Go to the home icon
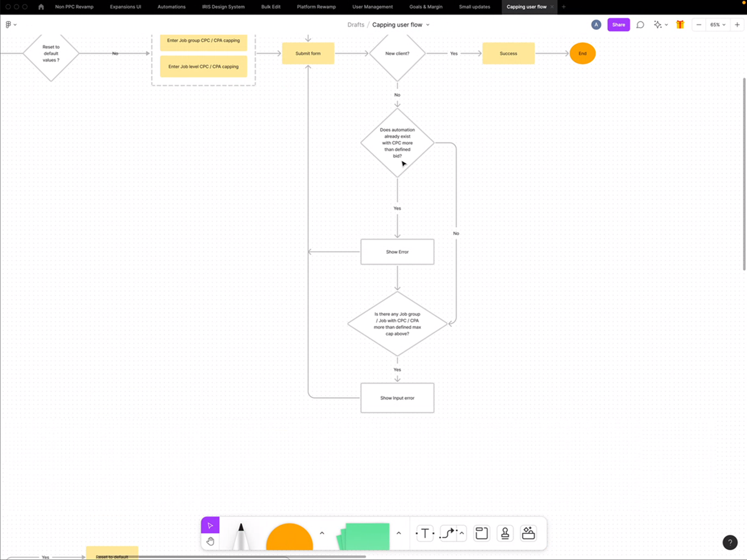The height and width of the screenshot is (560, 747). click(x=41, y=7)
